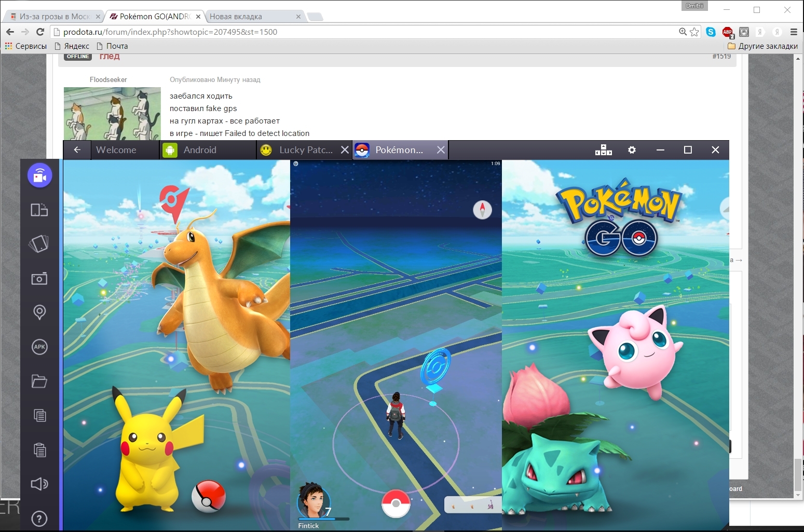Toggle the volume speaker icon in sidebar
Image resolution: width=804 pixels, height=532 pixels.
pyautogui.click(x=39, y=484)
